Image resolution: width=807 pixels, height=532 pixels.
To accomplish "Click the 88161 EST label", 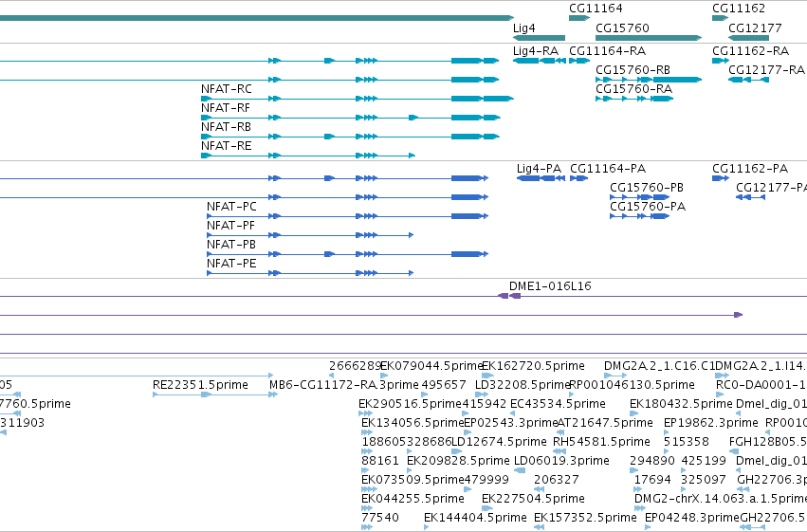I will [380, 461].
